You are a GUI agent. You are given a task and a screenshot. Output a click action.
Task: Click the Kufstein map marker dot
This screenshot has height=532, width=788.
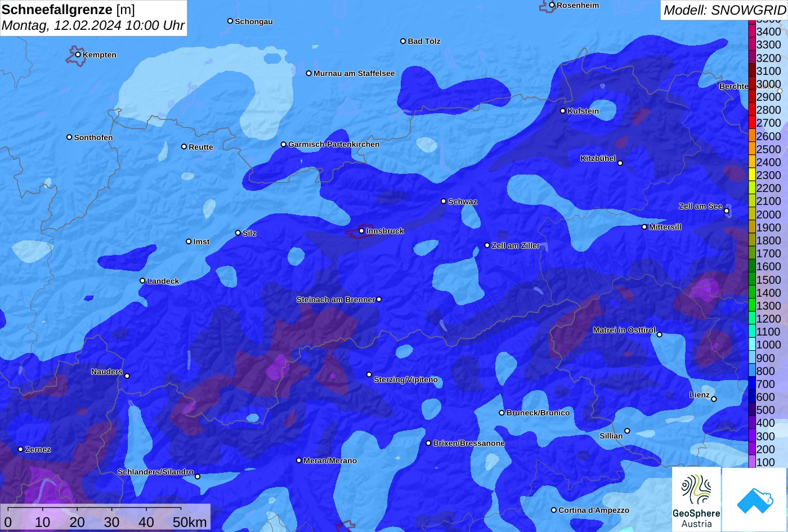(x=563, y=111)
